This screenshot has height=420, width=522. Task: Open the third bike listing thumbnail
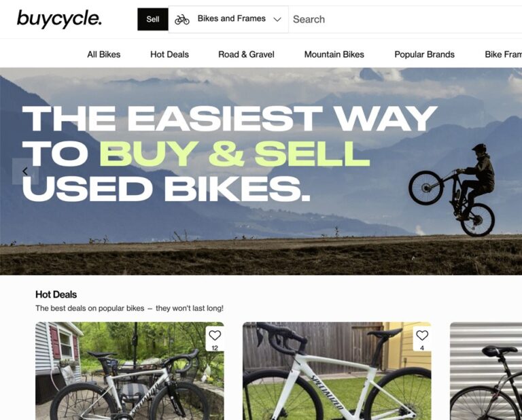point(486,371)
